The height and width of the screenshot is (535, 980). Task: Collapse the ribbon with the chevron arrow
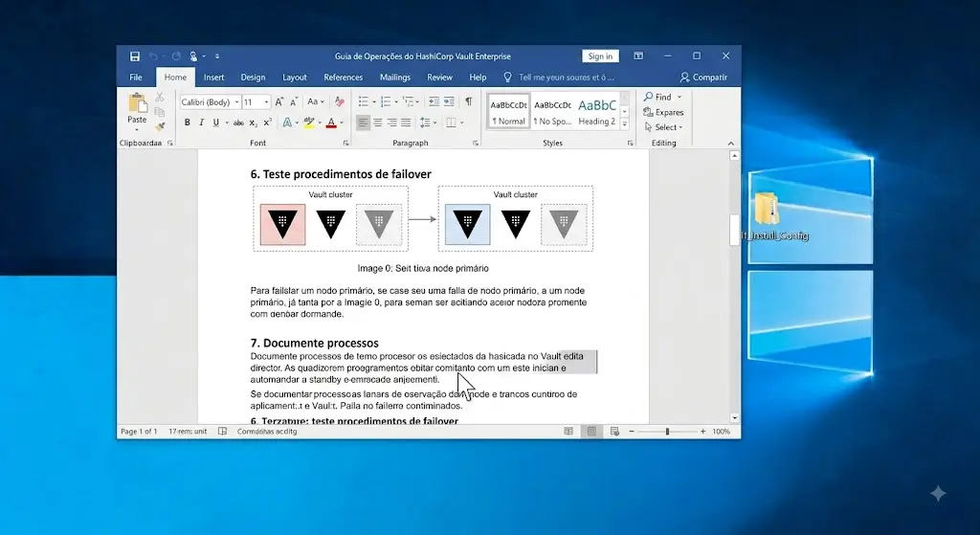tap(730, 144)
